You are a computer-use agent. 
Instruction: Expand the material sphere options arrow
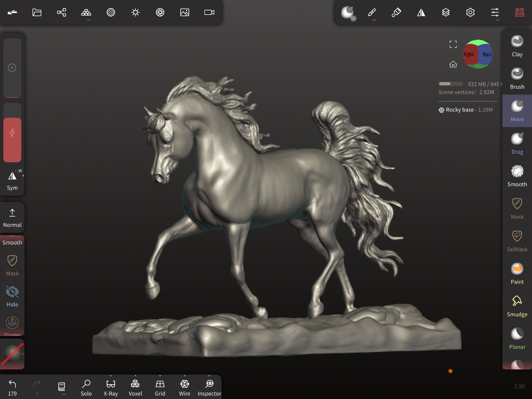[23, 354]
